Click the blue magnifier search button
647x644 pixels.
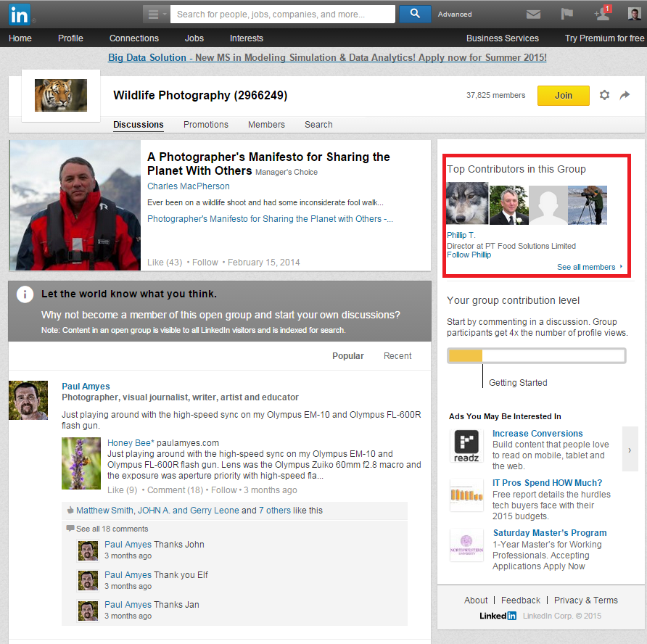[x=415, y=14]
